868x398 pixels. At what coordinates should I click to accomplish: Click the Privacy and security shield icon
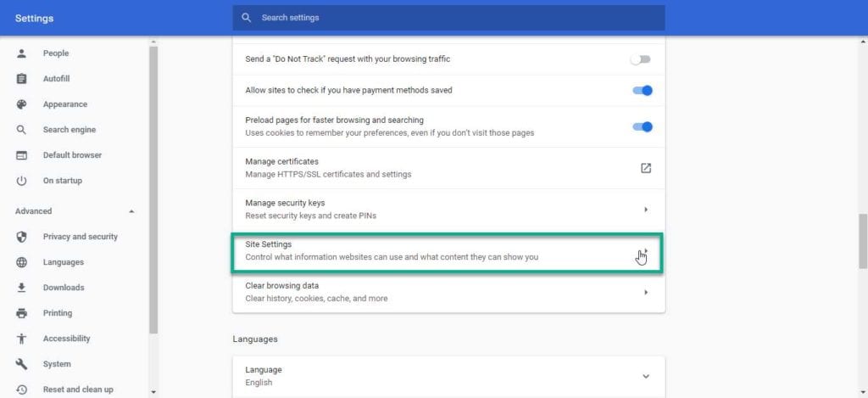[21, 237]
